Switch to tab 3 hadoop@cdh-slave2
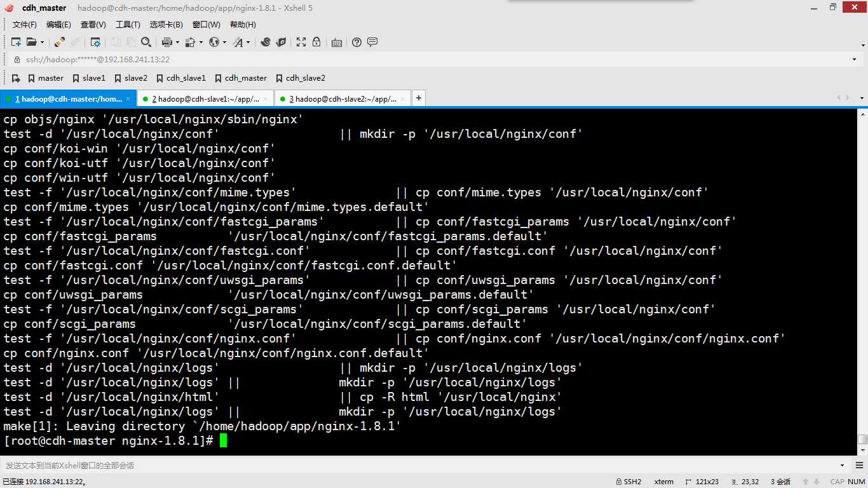 (342, 98)
